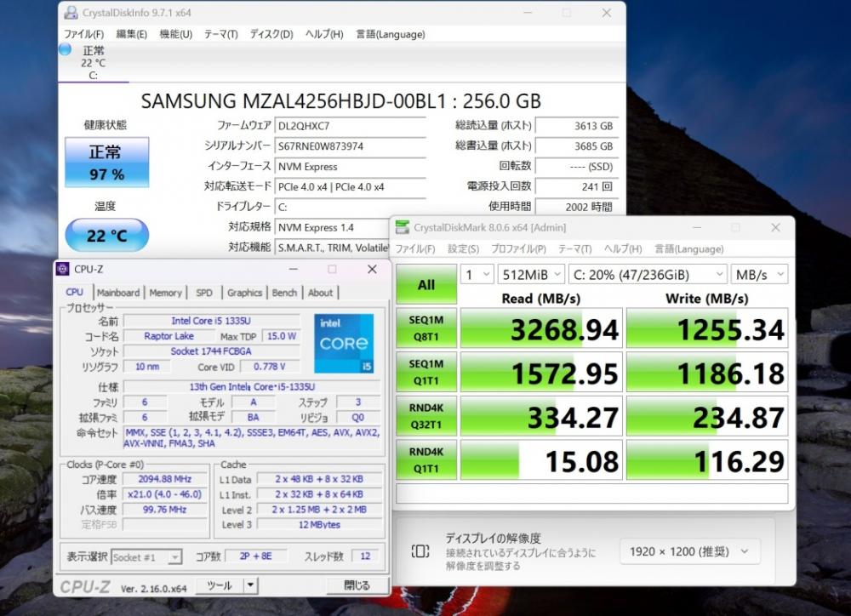Viewport: 851px width, 616px height.
Task: Click the CPU-Z app icon in title bar
Action: point(63,269)
